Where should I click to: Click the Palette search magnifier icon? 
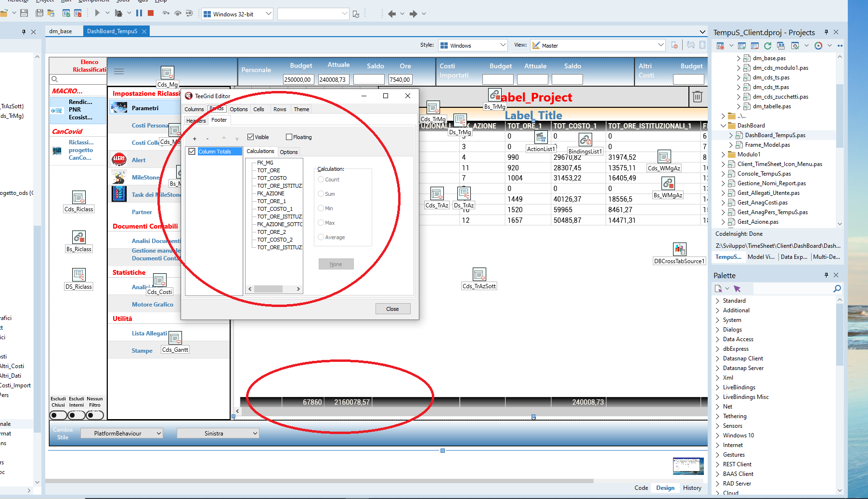pos(837,289)
